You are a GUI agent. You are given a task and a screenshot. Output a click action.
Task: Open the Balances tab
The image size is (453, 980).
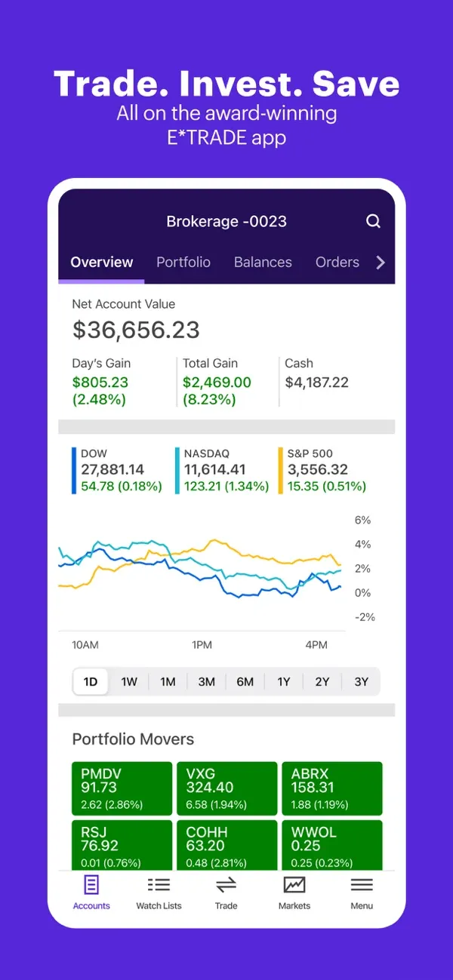click(x=263, y=263)
